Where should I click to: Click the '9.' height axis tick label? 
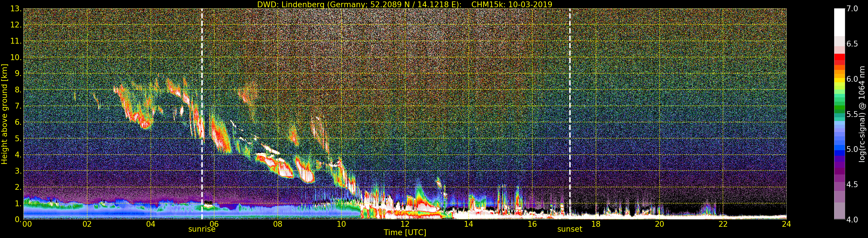click(x=18, y=73)
